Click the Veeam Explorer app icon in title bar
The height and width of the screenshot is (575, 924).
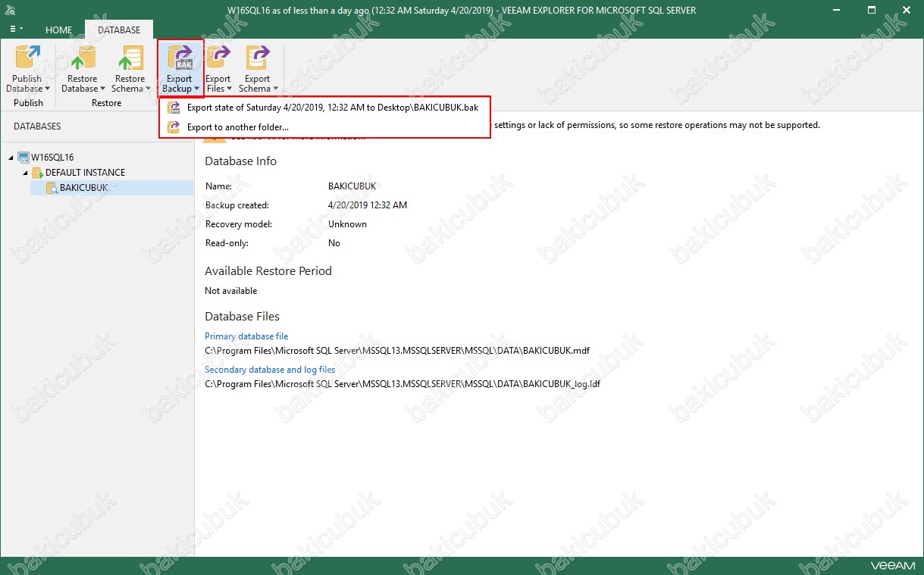click(x=10, y=10)
